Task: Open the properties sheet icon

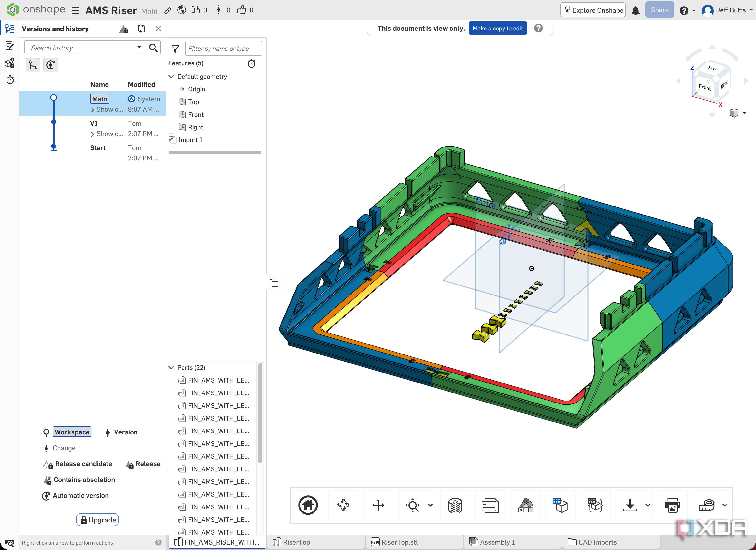Action: coord(490,505)
